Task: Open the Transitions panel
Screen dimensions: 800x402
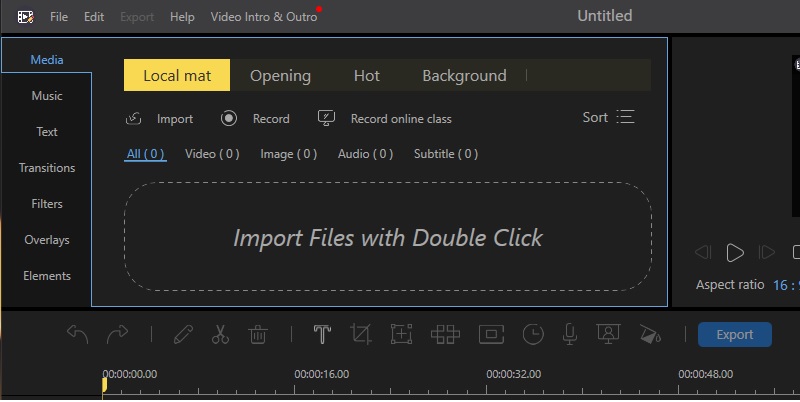Action: 47,167
